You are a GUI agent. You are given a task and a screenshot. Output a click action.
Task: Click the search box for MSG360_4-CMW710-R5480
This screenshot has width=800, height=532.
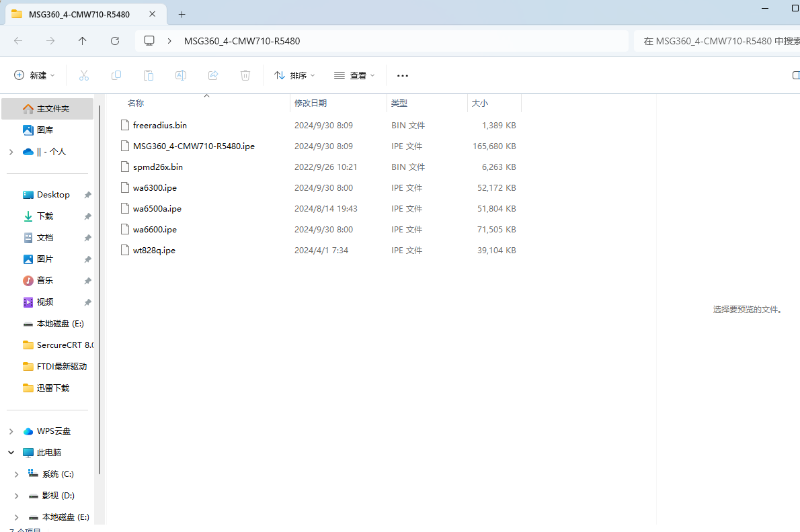point(716,41)
